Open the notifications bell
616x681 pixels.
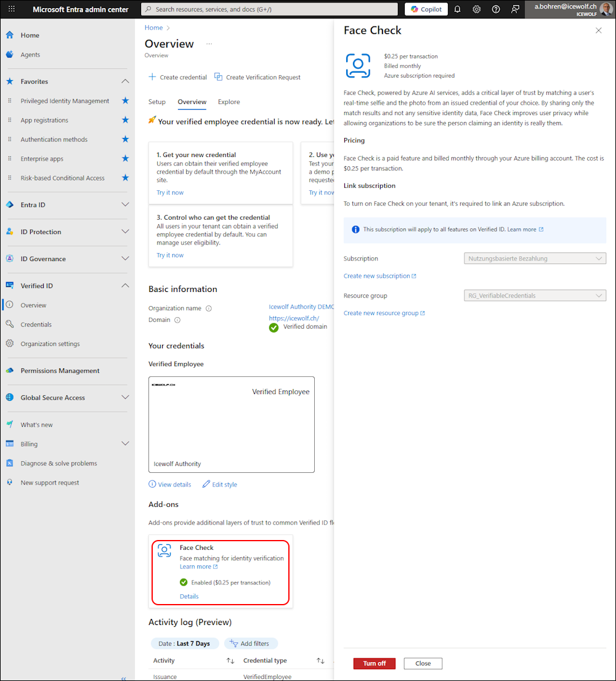click(458, 9)
